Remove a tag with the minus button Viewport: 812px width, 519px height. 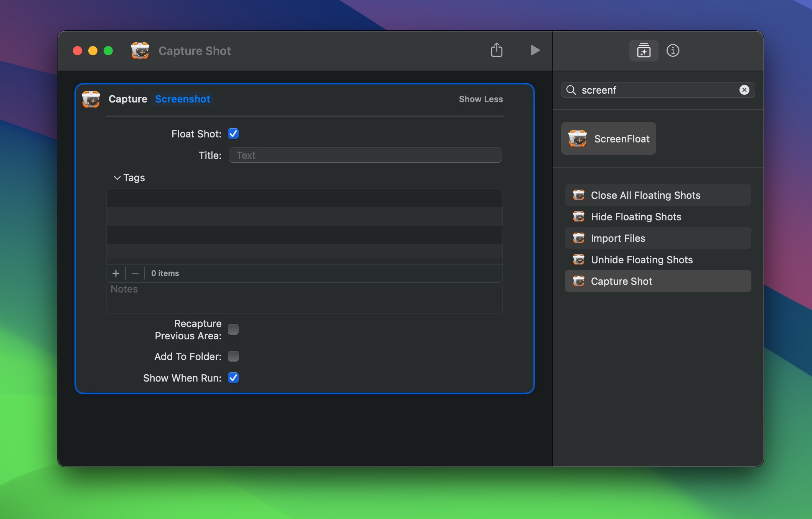(x=135, y=273)
